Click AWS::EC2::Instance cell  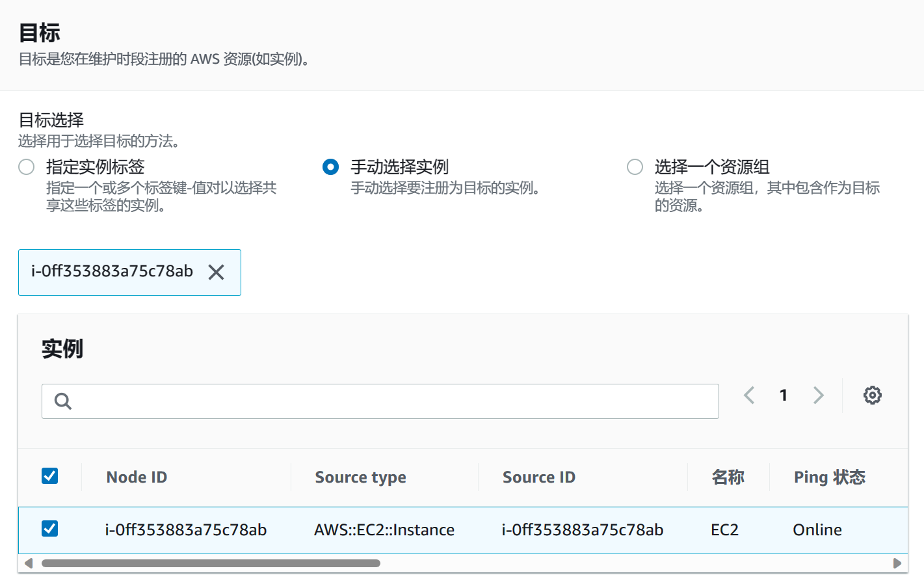pyautogui.click(x=384, y=530)
